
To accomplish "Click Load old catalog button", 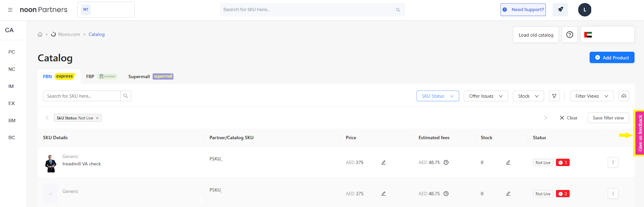I will coord(536,35).
